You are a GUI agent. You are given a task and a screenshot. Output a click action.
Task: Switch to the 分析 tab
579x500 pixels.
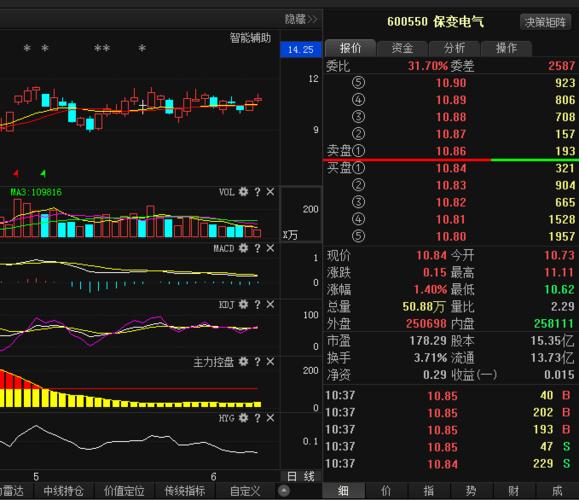pyautogui.click(x=454, y=48)
